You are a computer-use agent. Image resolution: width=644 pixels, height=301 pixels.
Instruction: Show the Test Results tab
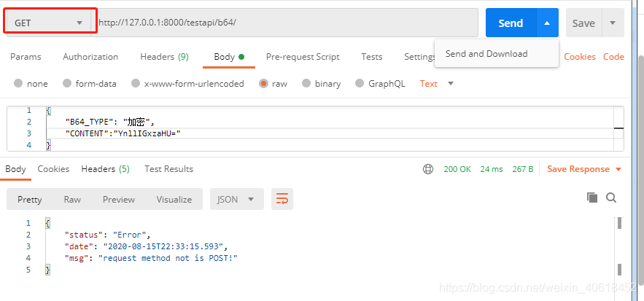click(168, 169)
